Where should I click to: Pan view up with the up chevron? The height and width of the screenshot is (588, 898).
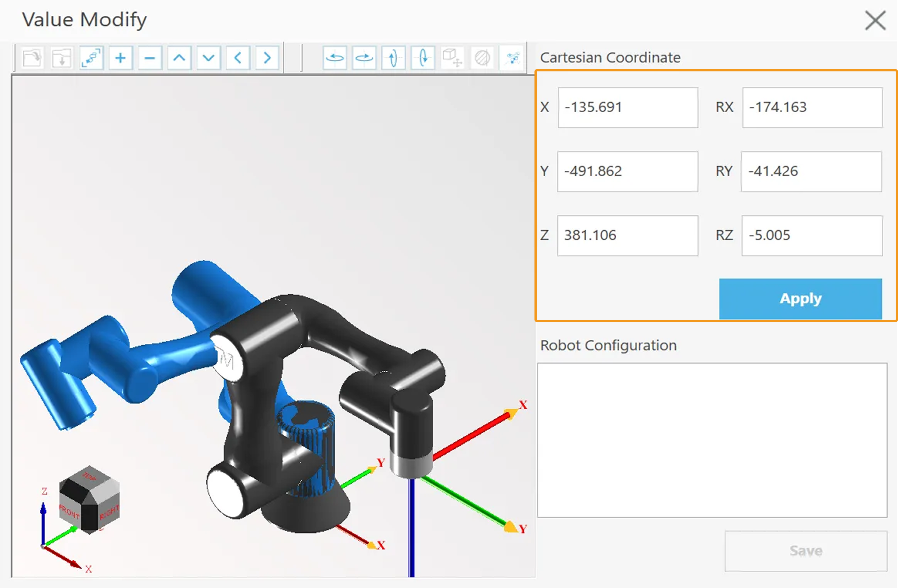[x=179, y=58]
